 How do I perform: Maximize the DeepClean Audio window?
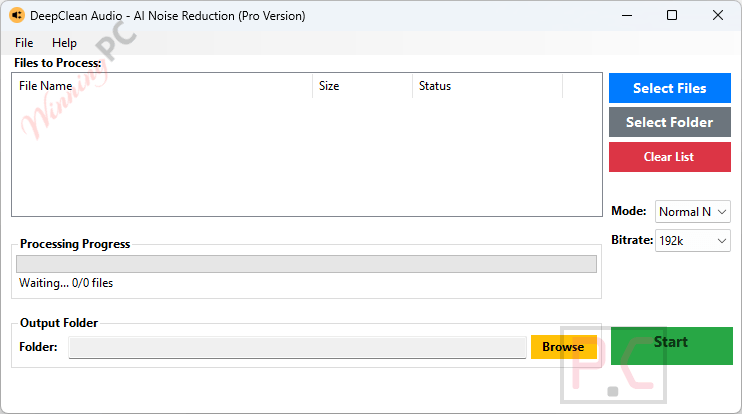click(671, 16)
